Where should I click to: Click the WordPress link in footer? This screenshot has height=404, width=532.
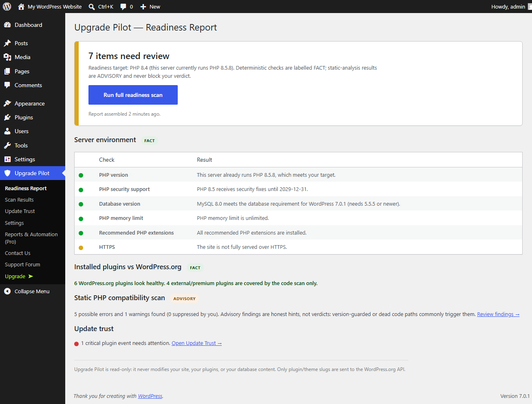150,396
